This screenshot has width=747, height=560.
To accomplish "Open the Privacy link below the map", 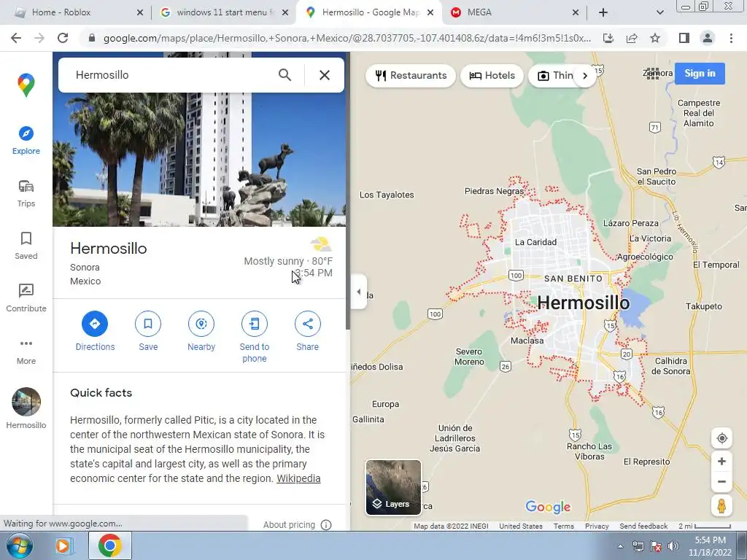I will pos(597,526).
